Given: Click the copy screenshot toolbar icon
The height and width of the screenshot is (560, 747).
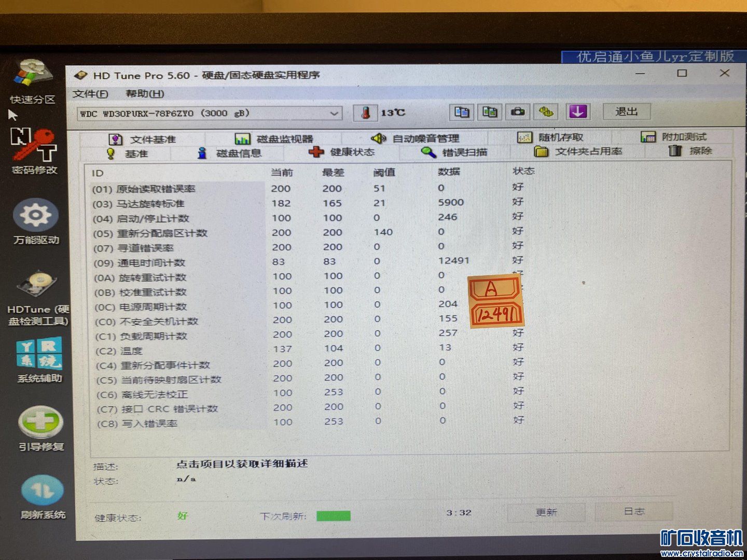Looking at the screenshot, I should 490,112.
